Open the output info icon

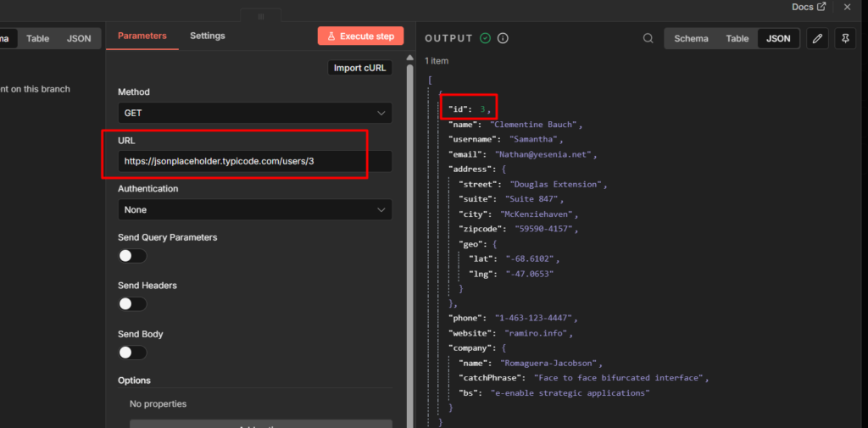(503, 38)
